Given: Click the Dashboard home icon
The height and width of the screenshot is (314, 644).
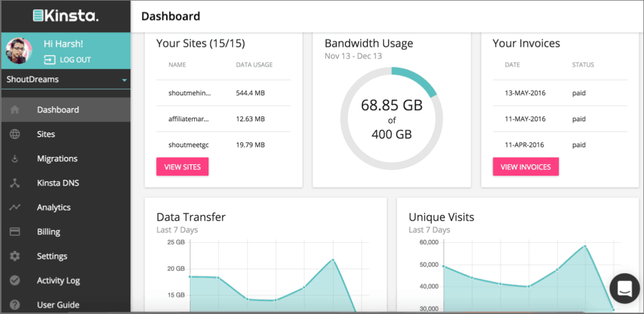Looking at the screenshot, I should click(x=15, y=110).
